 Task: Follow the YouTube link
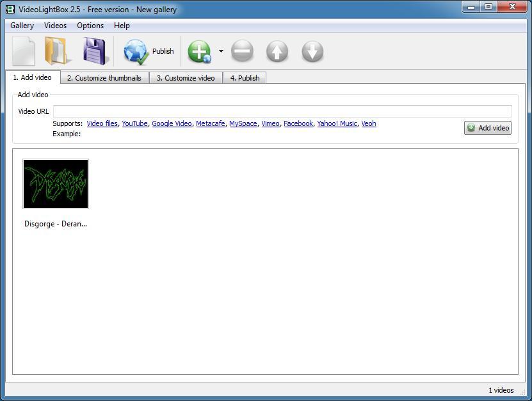coord(134,123)
